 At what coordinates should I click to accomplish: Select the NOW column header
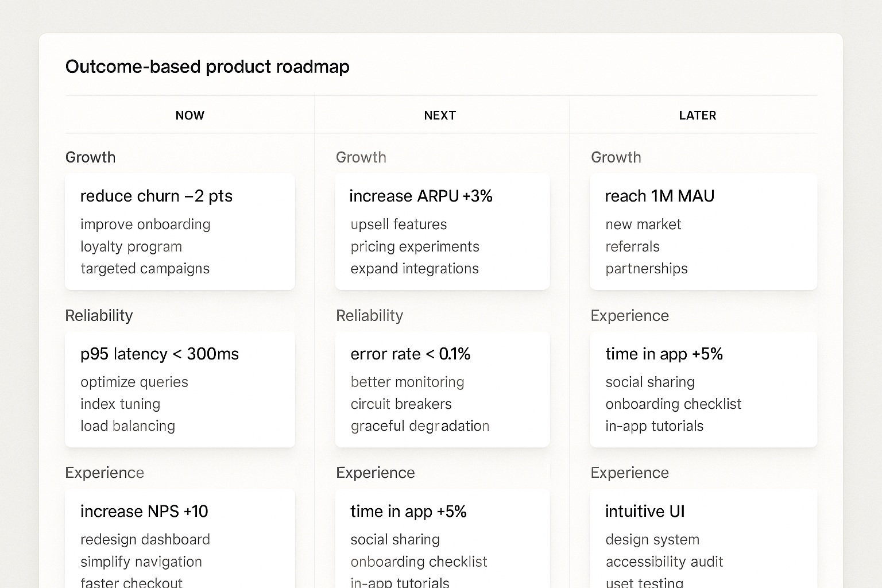point(189,115)
